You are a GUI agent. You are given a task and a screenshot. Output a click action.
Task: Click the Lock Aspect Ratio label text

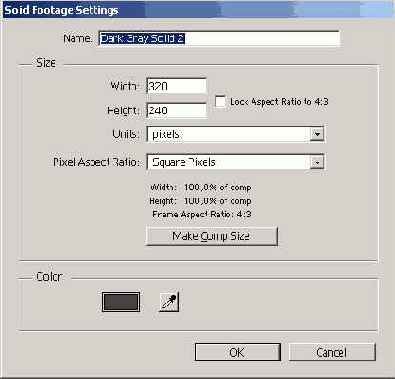coord(279,102)
